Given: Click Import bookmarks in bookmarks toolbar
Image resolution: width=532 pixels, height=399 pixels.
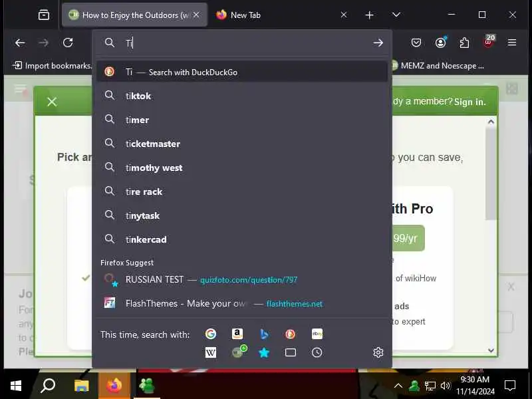Looking at the screenshot, I should coord(52,65).
